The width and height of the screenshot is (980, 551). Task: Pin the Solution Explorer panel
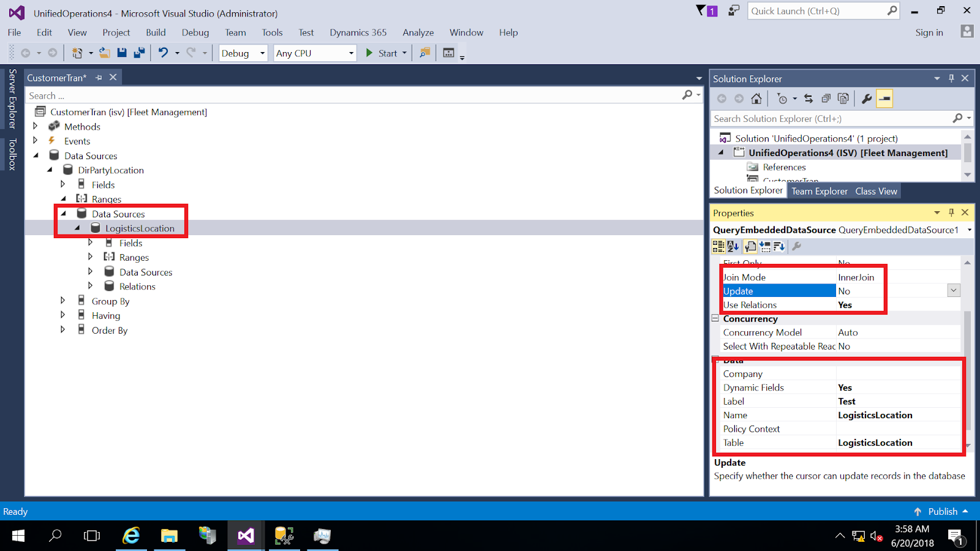[x=951, y=78]
